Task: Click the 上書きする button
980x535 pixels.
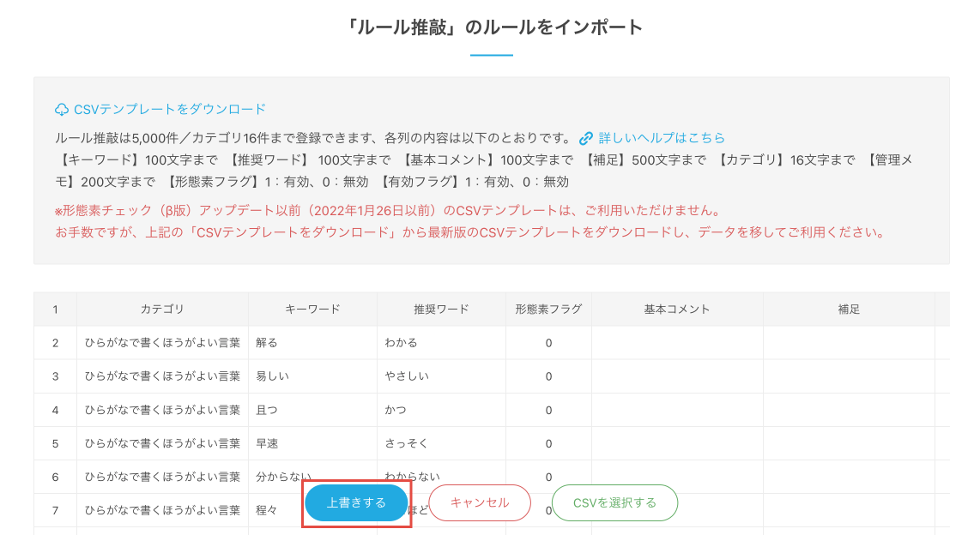Action: (356, 502)
